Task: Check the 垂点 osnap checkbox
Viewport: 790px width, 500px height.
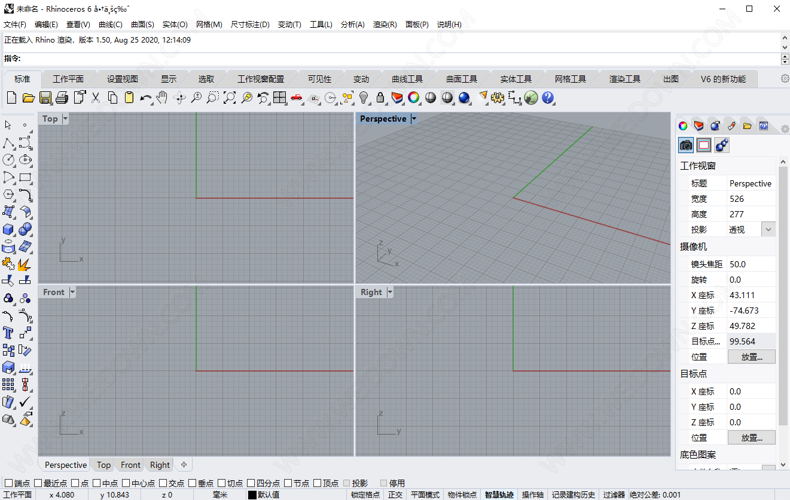Action: [x=192, y=483]
